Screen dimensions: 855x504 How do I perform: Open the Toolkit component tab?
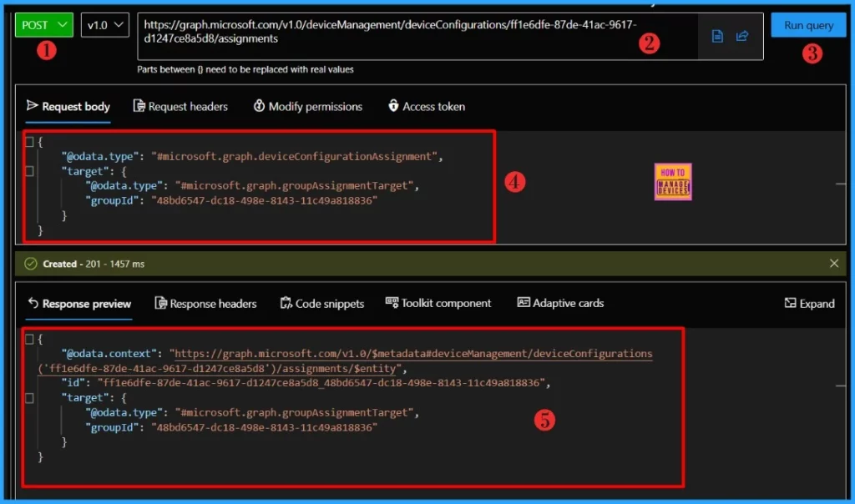[438, 303]
